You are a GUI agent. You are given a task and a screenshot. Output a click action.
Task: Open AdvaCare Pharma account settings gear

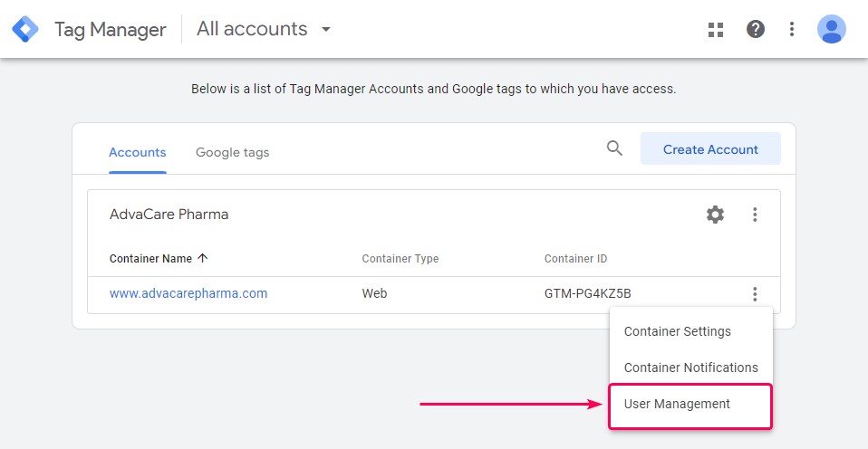pos(715,215)
